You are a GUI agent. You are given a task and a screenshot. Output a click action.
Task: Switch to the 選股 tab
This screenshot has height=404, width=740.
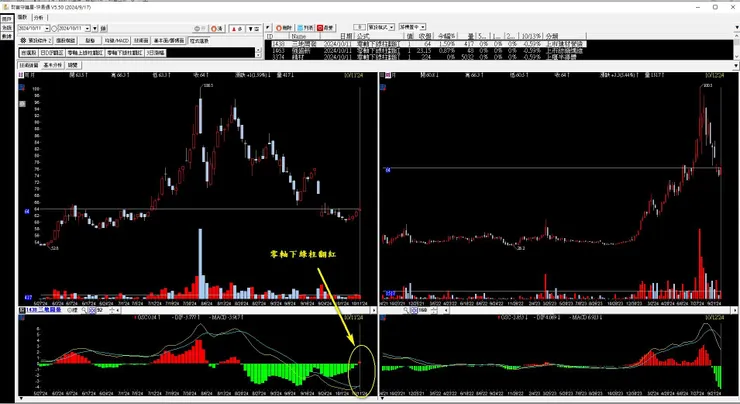pos(22,17)
